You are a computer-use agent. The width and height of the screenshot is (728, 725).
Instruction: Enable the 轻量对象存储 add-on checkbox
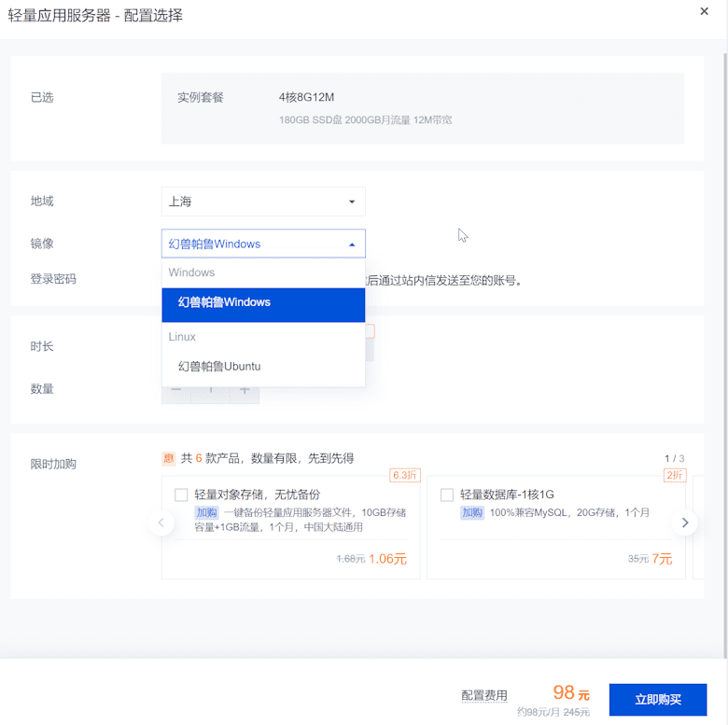pos(181,495)
